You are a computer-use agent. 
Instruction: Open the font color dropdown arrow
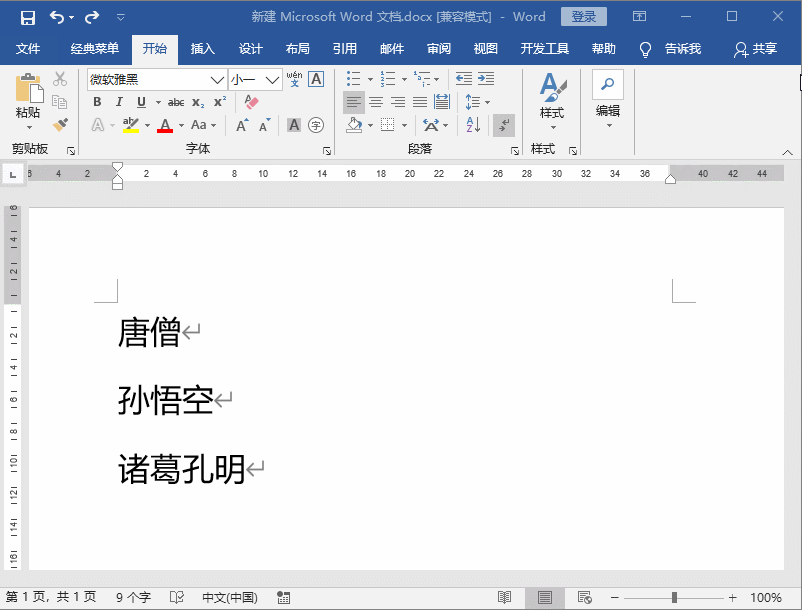coord(181,125)
